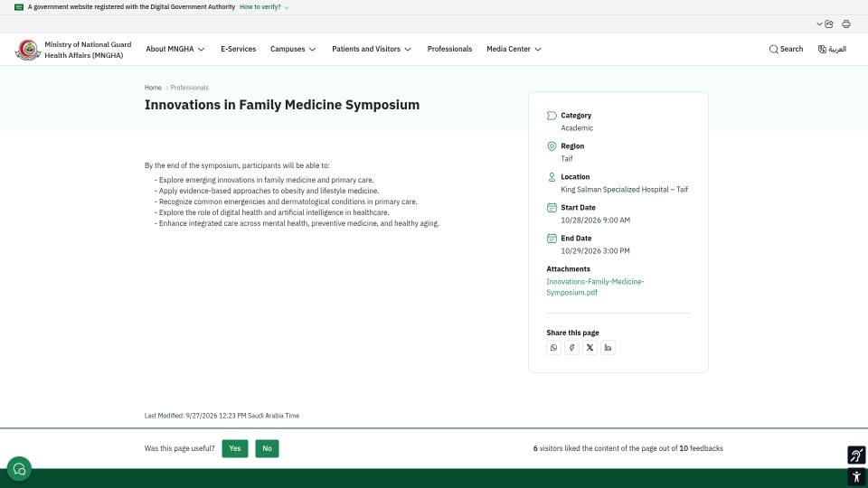The image size is (868, 488).
Task: Click No for page useful
Action: coord(267,449)
